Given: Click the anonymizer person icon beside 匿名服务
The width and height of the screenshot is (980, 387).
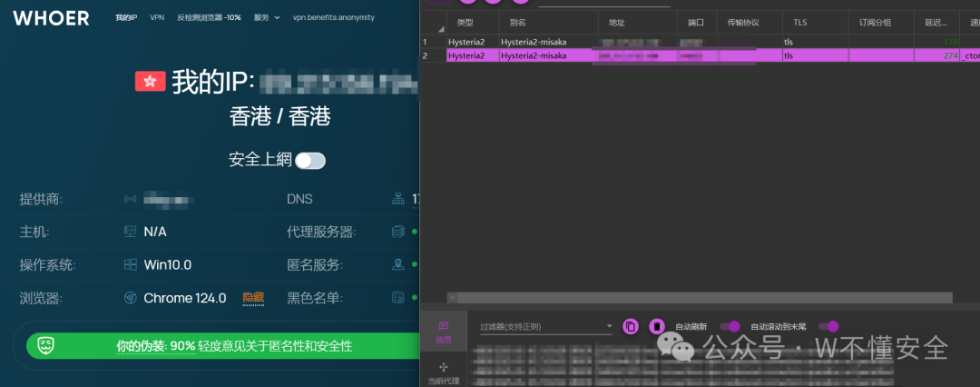Looking at the screenshot, I should pos(398,265).
